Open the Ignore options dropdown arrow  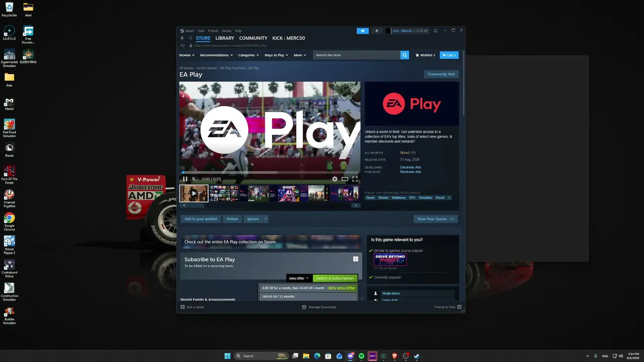pyautogui.click(x=266, y=219)
